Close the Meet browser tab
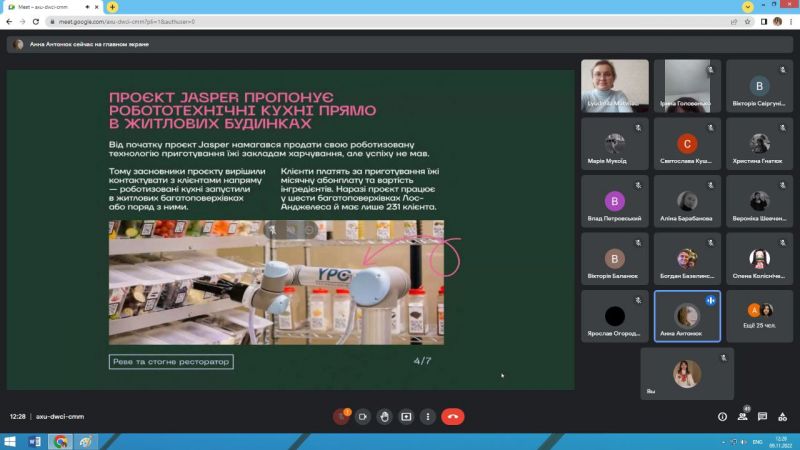This screenshot has width=800, height=450. point(96,7)
